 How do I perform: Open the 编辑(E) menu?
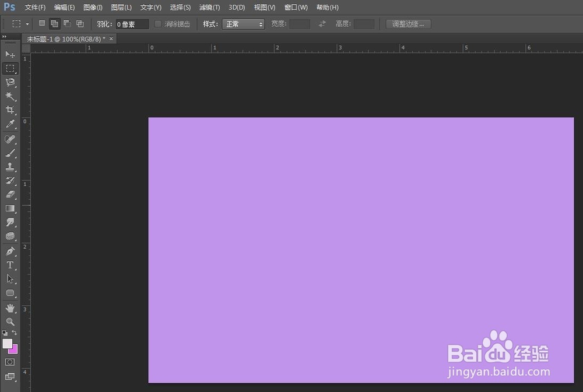64,8
